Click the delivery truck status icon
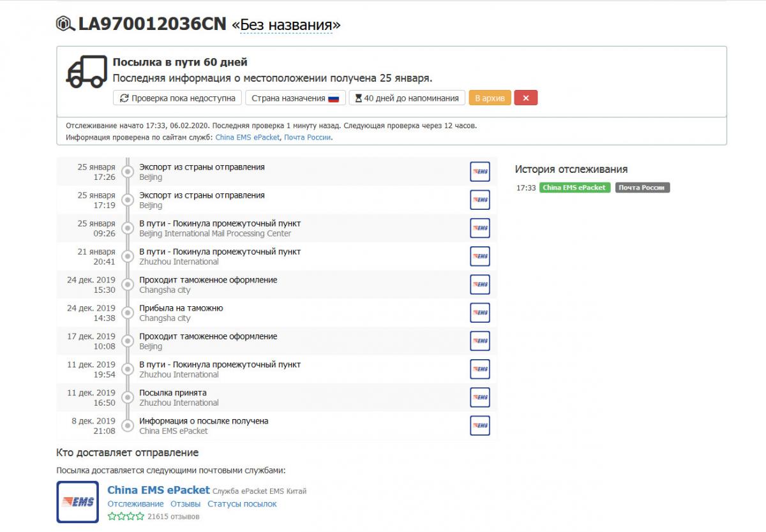Image resolution: width=766 pixels, height=532 pixels. coord(86,72)
